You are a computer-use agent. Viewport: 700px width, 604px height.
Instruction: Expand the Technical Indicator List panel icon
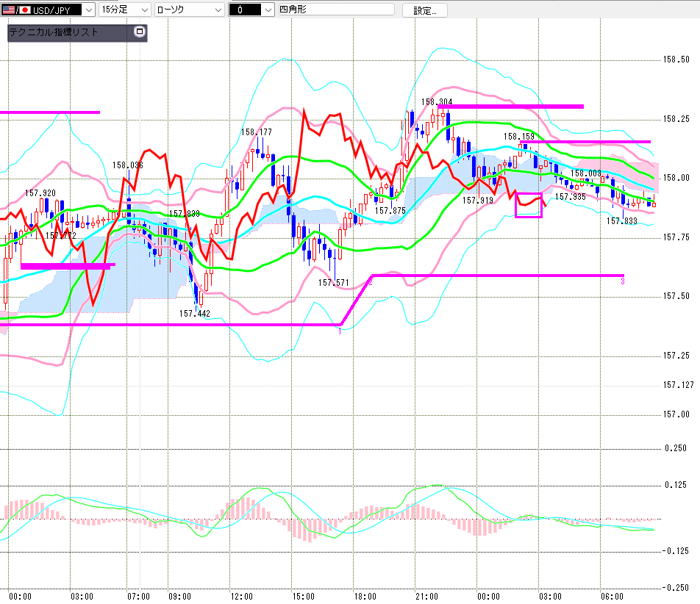(x=139, y=32)
